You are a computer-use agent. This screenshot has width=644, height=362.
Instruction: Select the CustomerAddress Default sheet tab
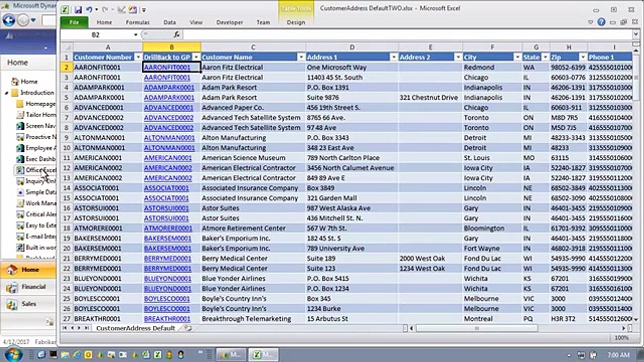pos(135,328)
